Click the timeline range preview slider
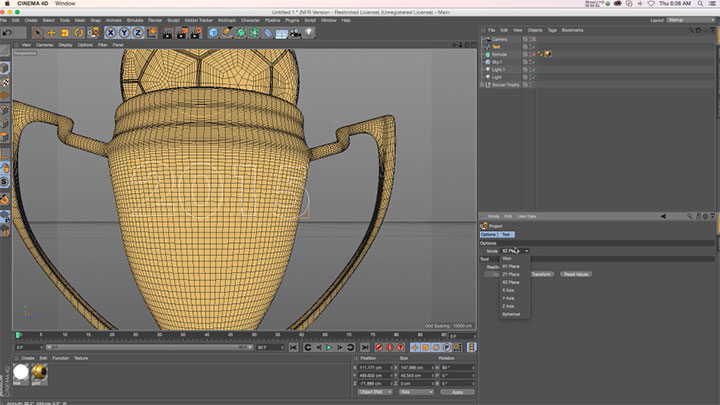 [148, 348]
